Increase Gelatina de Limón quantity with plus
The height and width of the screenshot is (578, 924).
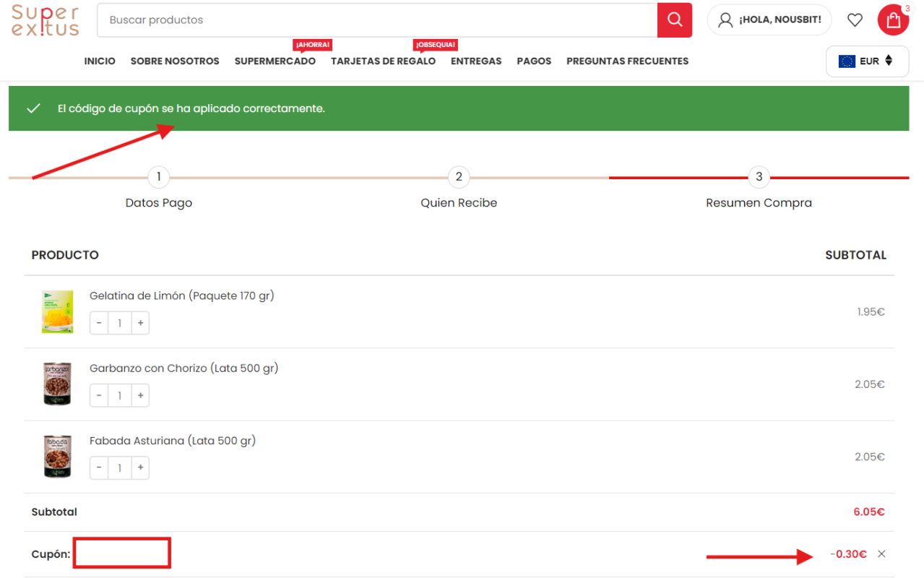pyautogui.click(x=140, y=323)
